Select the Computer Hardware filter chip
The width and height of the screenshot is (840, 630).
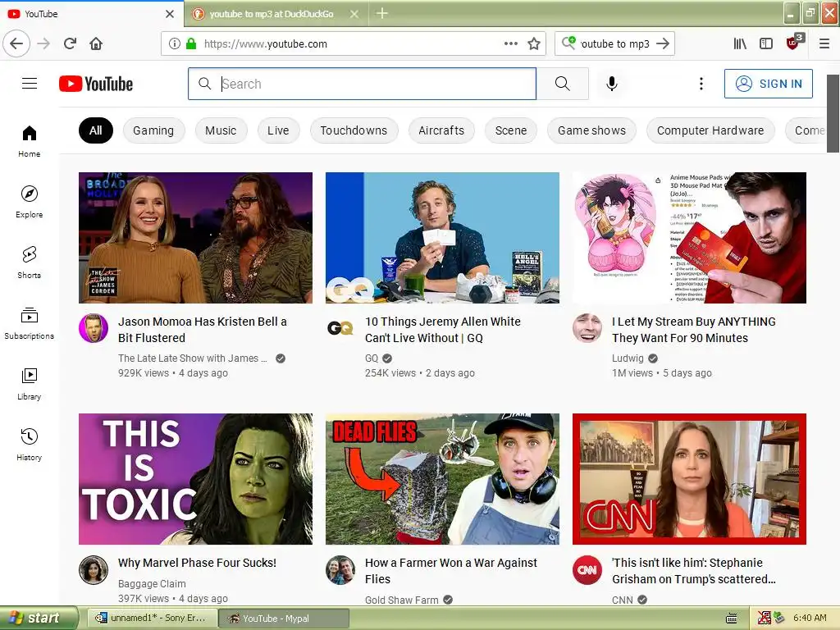coord(710,130)
